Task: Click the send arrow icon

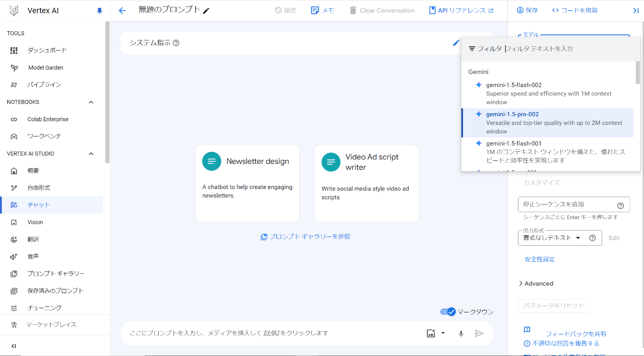Action: coord(479,333)
